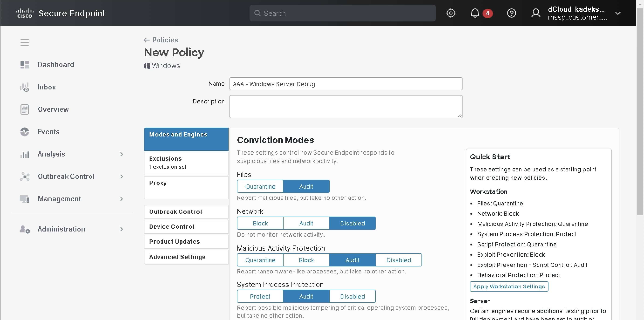The width and height of the screenshot is (644, 320).
Task: Disable Malicious Activity Protection
Action: (398, 260)
